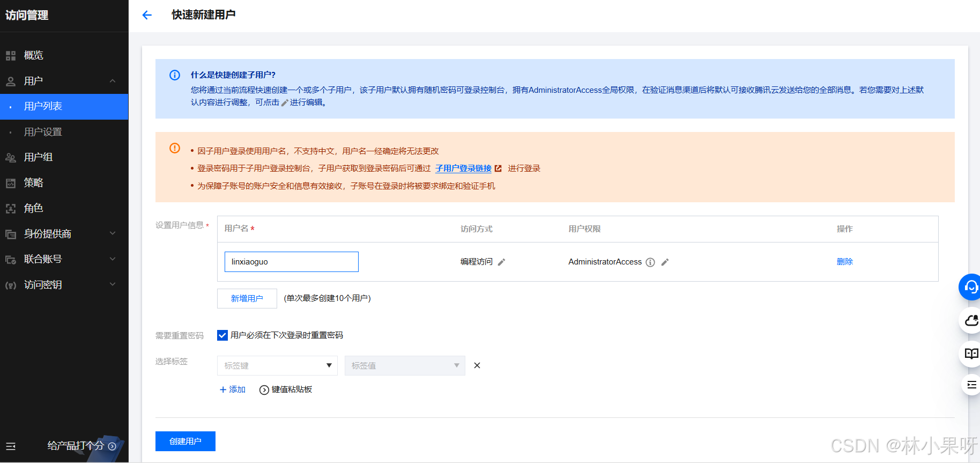Click the plus icon beside 添加
The height and width of the screenshot is (463, 980).
click(223, 389)
